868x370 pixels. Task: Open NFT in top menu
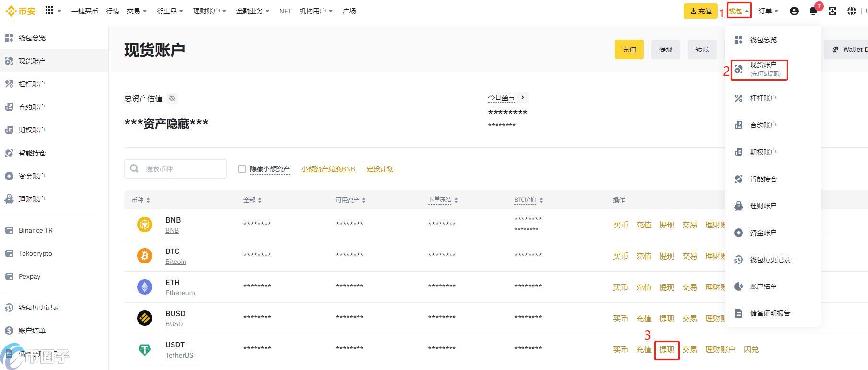(x=286, y=11)
